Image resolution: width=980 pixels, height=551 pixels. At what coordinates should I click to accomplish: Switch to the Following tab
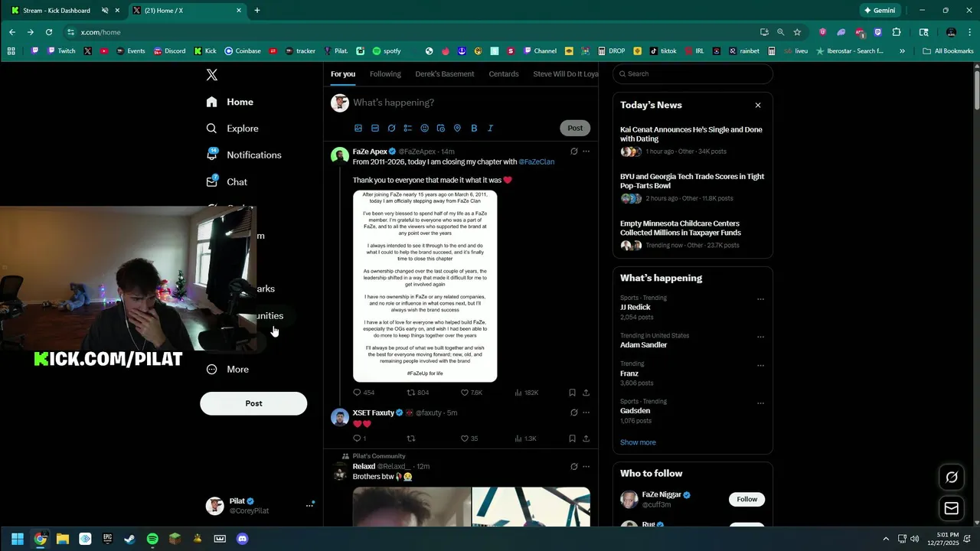coord(385,74)
